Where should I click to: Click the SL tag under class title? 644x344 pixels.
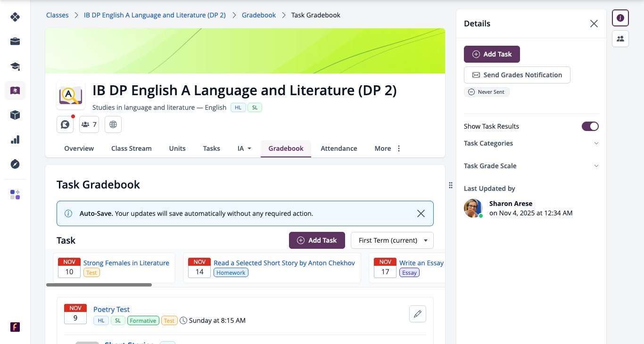click(255, 107)
